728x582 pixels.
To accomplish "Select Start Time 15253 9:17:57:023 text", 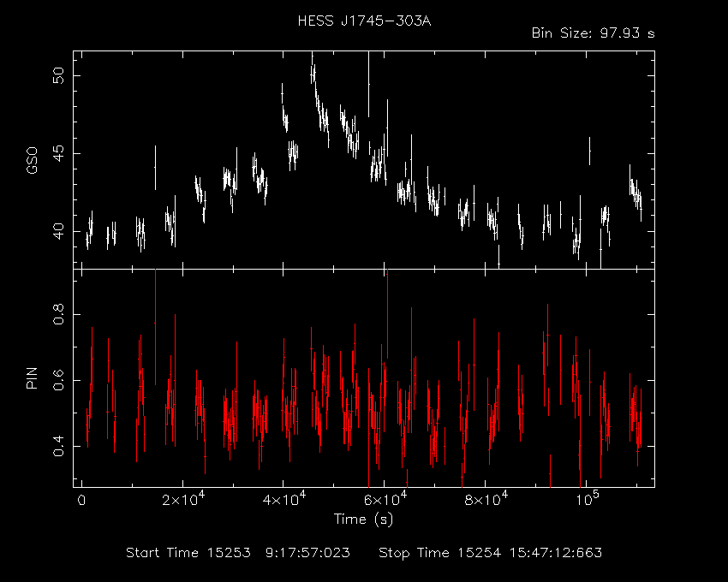I will click(x=238, y=553).
